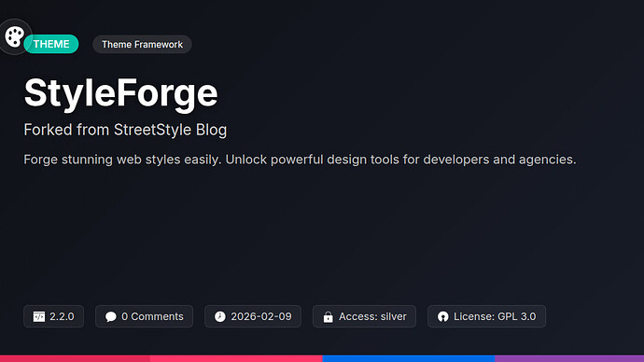The height and width of the screenshot is (362, 644).
Task: Select the THEME badge
Action: (51, 44)
